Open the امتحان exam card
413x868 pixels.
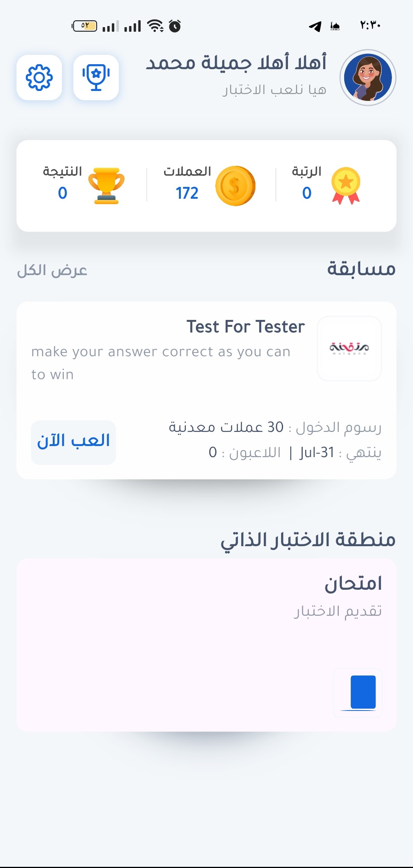206,645
